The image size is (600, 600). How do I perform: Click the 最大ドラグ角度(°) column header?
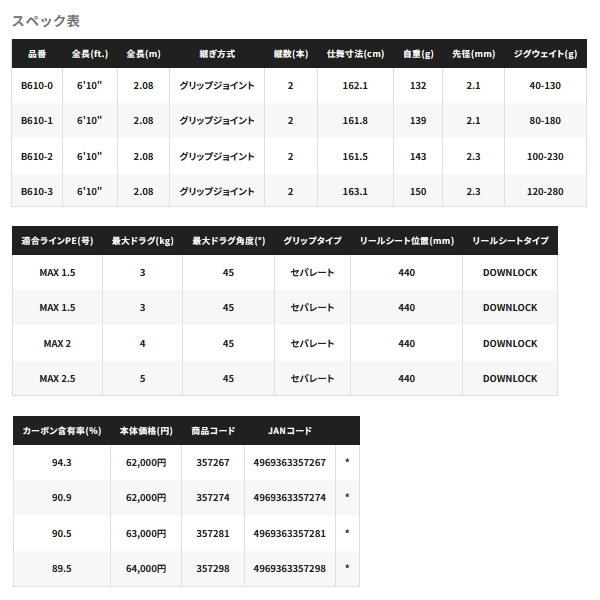(x=228, y=241)
